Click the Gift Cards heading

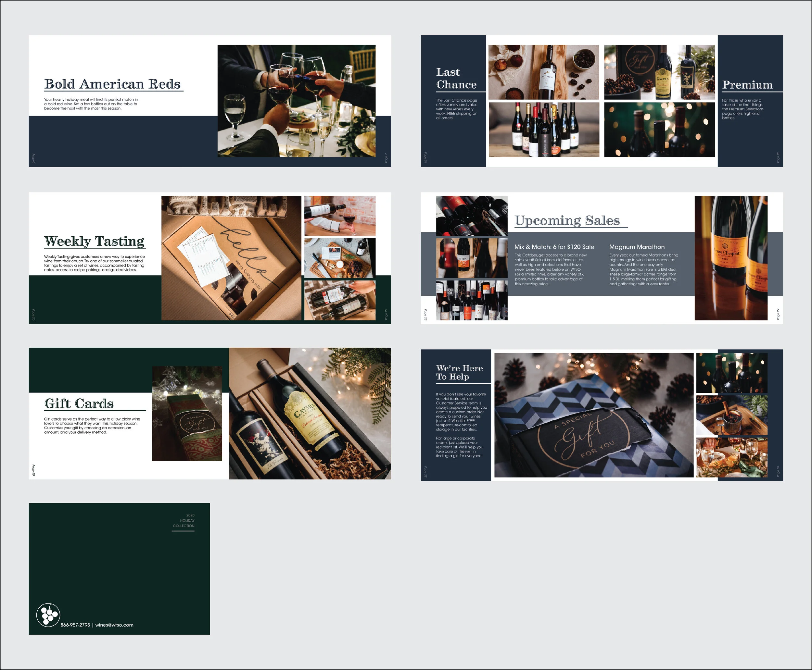coord(79,404)
